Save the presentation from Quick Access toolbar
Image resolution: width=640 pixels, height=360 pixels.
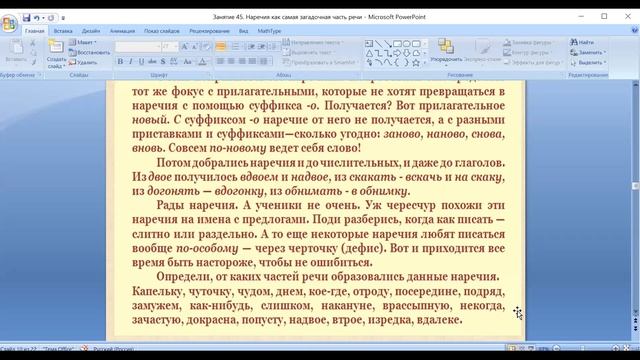click(x=27, y=18)
